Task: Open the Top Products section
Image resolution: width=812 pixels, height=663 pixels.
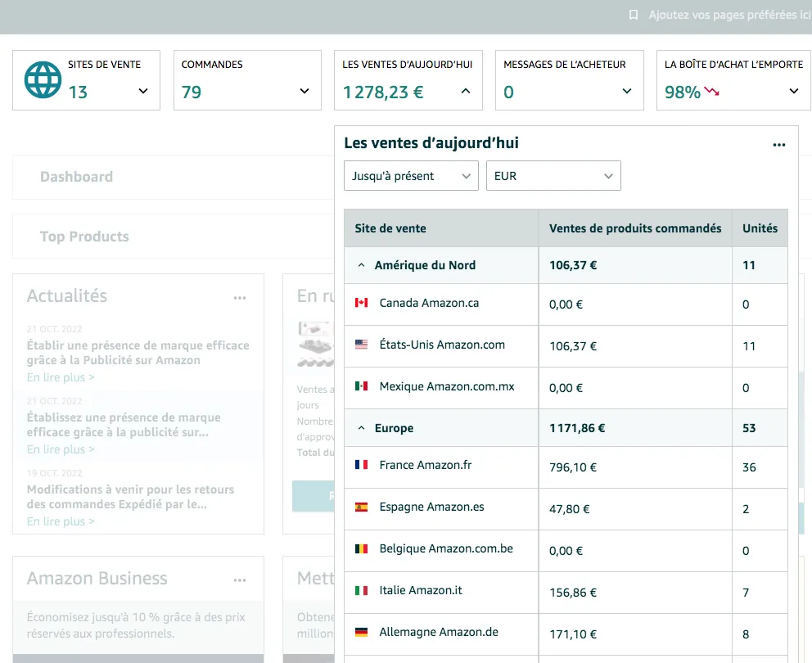Action: [x=84, y=237]
